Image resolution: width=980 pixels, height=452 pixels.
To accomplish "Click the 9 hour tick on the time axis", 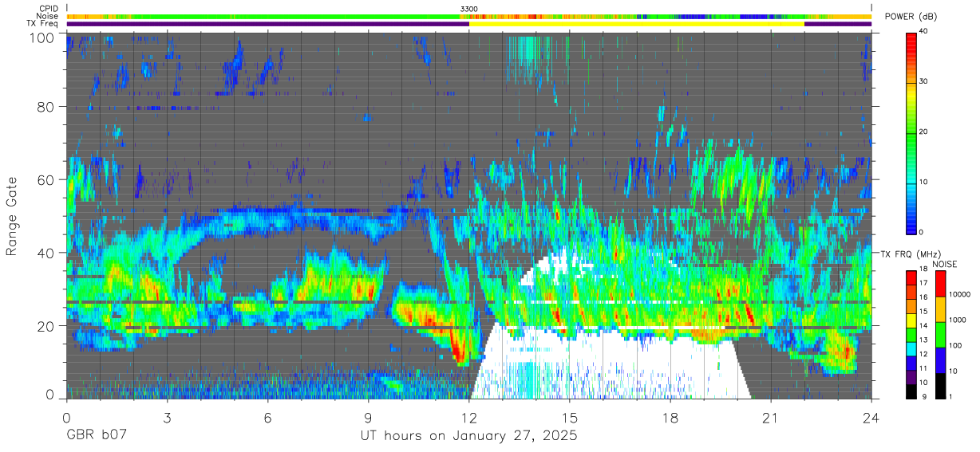I will click(x=369, y=417).
